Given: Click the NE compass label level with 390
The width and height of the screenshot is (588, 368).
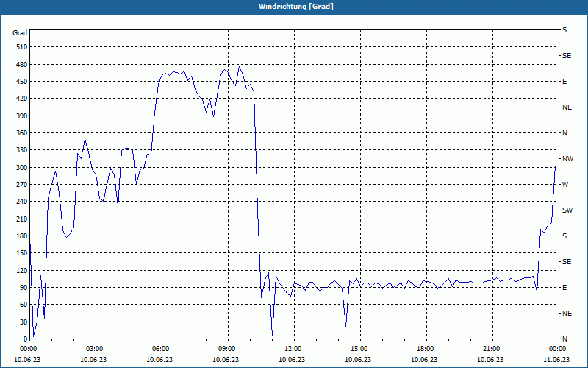Looking at the screenshot, I should coord(567,107).
